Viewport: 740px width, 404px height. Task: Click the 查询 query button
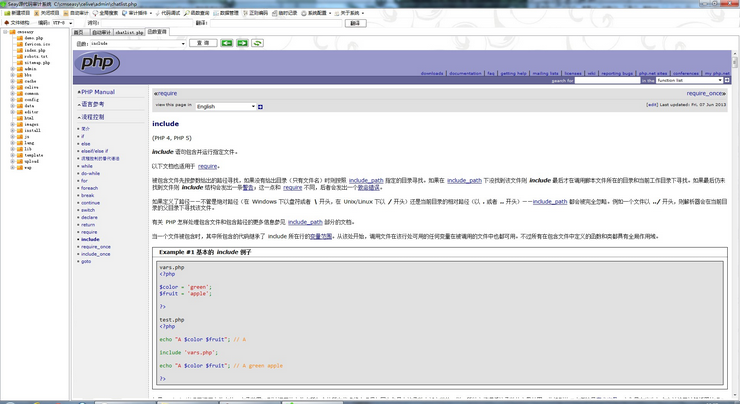[x=203, y=43]
